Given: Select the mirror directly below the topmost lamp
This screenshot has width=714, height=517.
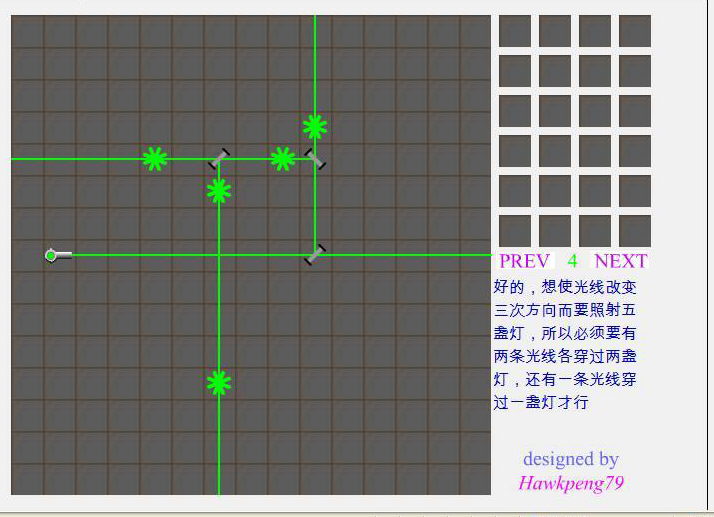Looking at the screenshot, I should point(315,159).
